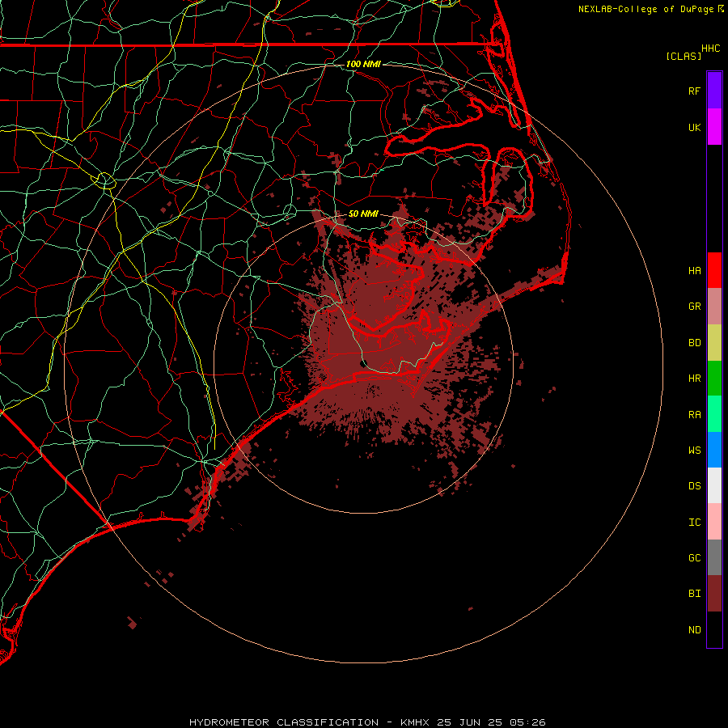The image size is (728, 728).
Task: Pick the RA light-green legend swatch
Action: pos(714,414)
